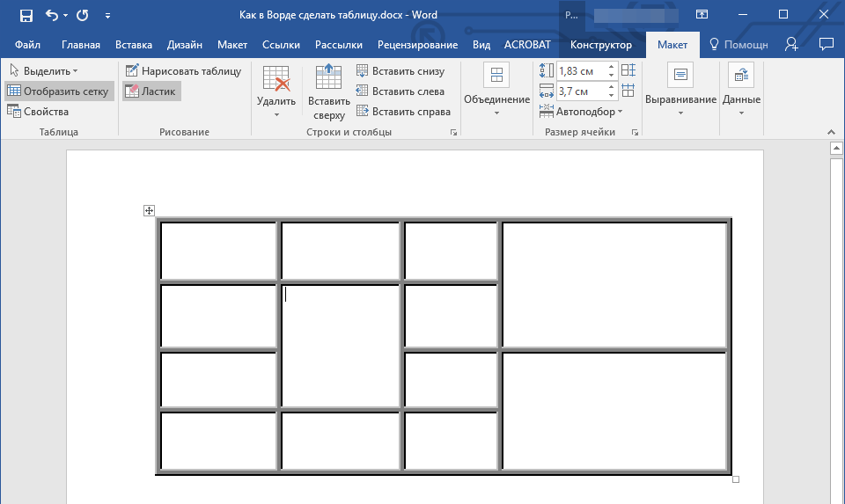This screenshot has height=504, width=845.
Task: Open Строки и столбцы dialog launcher
Action: pos(454,133)
